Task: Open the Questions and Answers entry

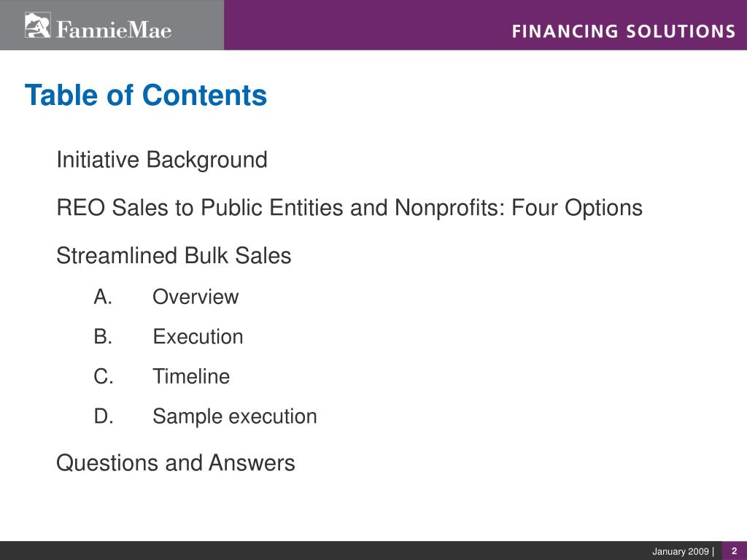Action: 176,463
